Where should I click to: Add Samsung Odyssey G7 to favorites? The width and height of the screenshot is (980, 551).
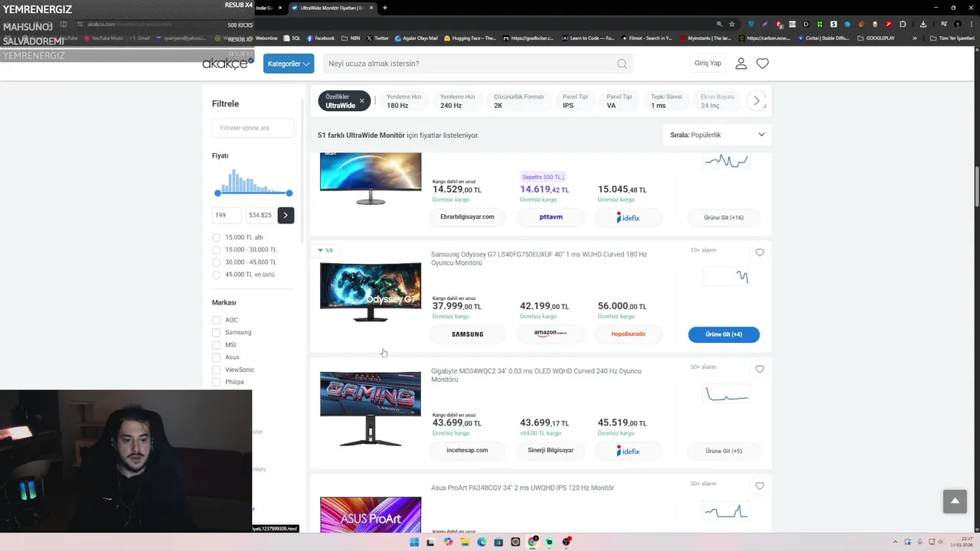pos(759,253)
